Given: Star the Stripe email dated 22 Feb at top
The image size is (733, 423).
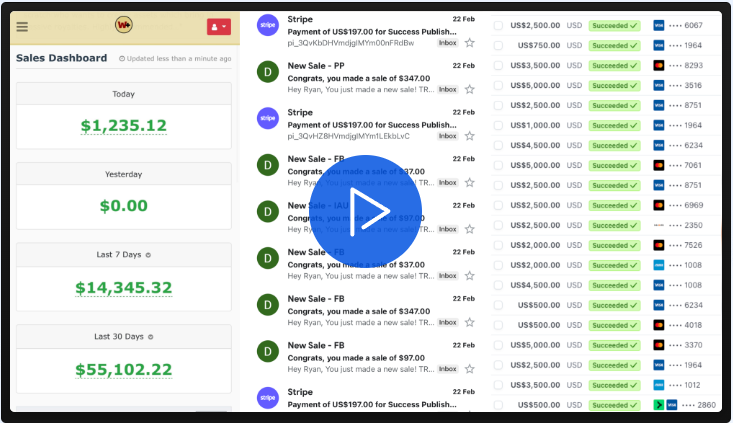Looking at the screenshot, I should [x=469, y=43].
